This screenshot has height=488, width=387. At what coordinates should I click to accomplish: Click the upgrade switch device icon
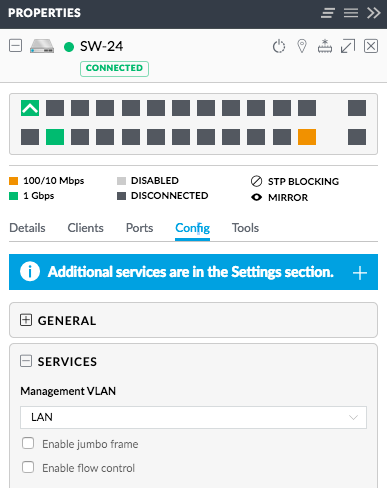[x=325, y=46]
